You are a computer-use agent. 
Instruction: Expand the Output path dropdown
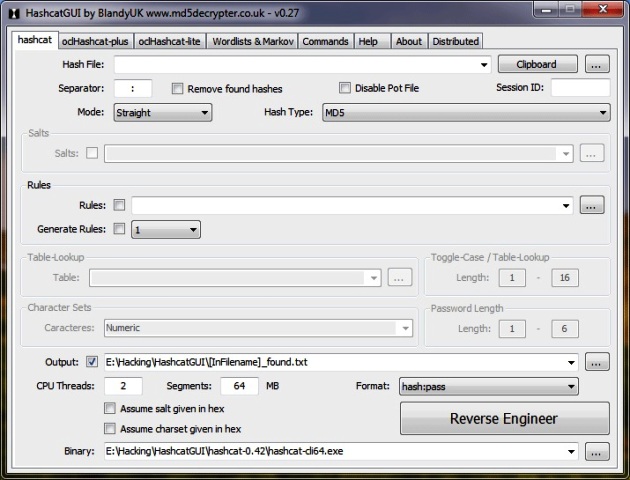571,362
